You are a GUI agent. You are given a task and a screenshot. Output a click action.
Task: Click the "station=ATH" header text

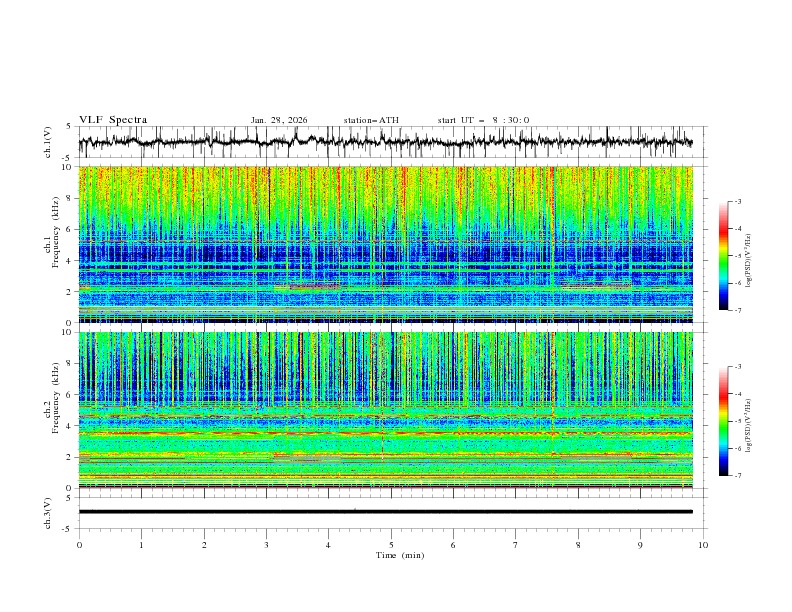coord(371,120)
